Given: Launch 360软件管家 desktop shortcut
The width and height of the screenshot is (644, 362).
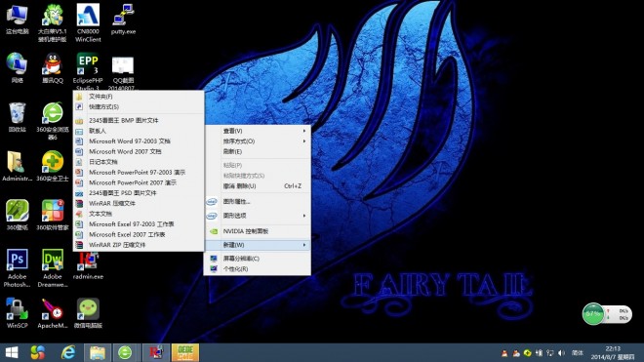Looking at the screenshot, I should (53, 215).
